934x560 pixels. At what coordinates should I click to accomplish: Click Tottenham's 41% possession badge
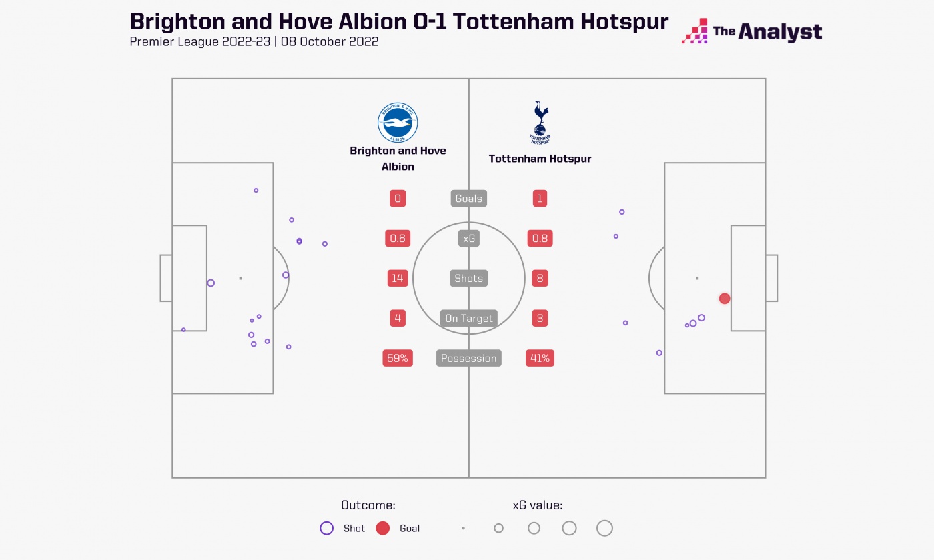(540, 359)
